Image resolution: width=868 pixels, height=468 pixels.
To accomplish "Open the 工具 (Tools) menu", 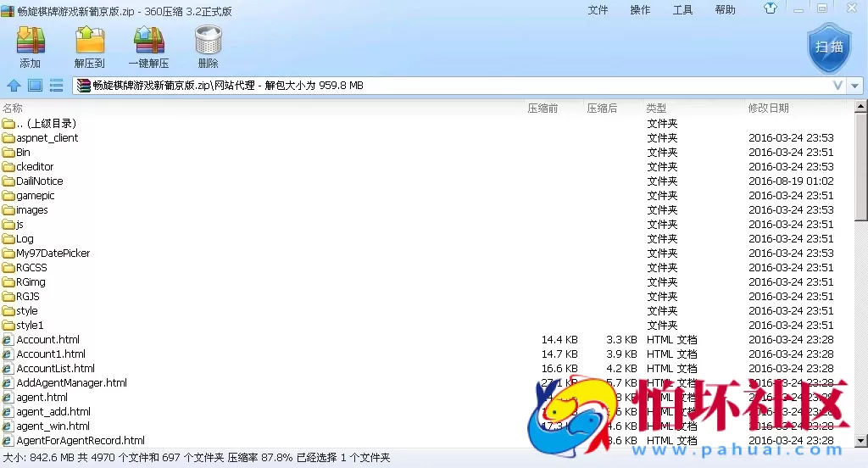I will (x=682, y=10).
